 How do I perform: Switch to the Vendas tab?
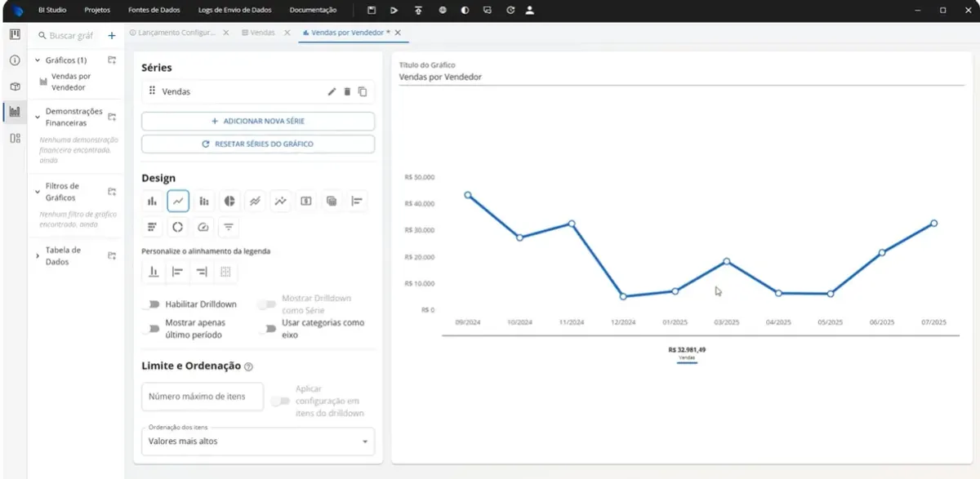coord(259,33)
